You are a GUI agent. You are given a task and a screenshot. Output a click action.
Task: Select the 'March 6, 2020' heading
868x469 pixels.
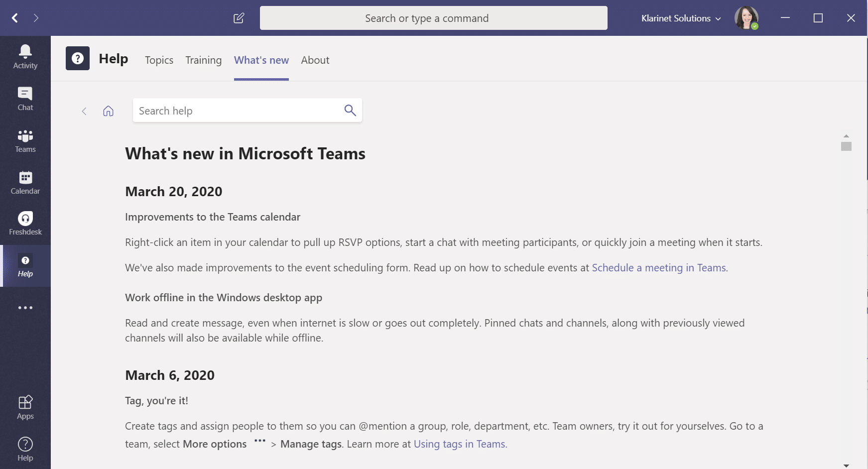(x=170, y=375)
